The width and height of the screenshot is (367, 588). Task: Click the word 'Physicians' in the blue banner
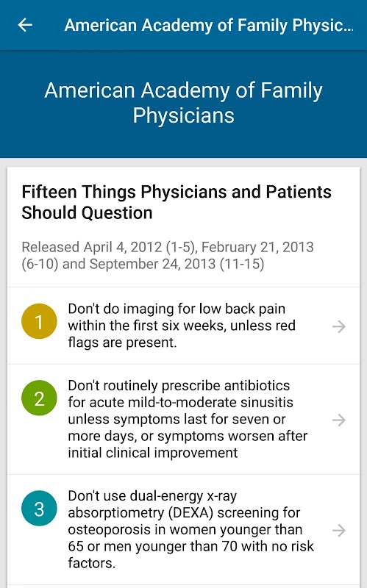point(184,115)
